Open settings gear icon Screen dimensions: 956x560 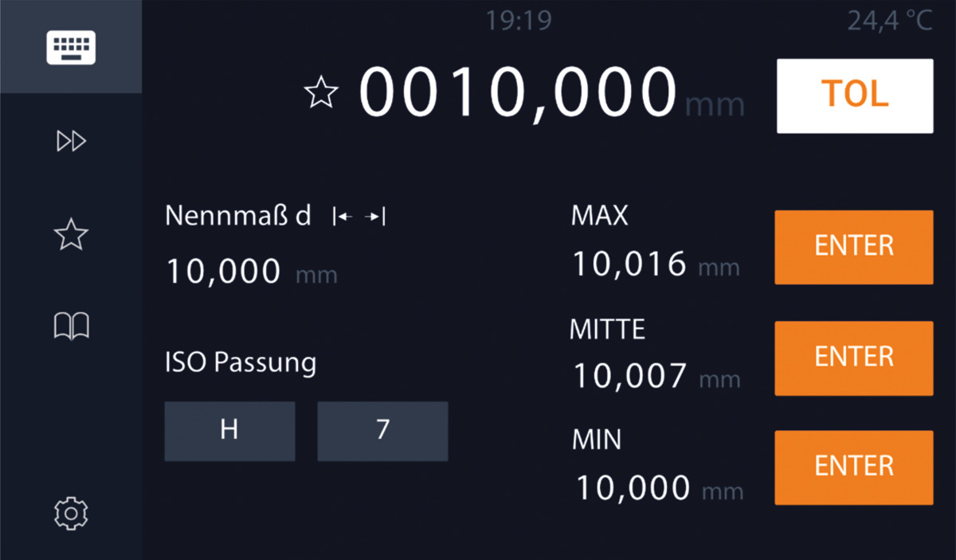click(71, 512)
